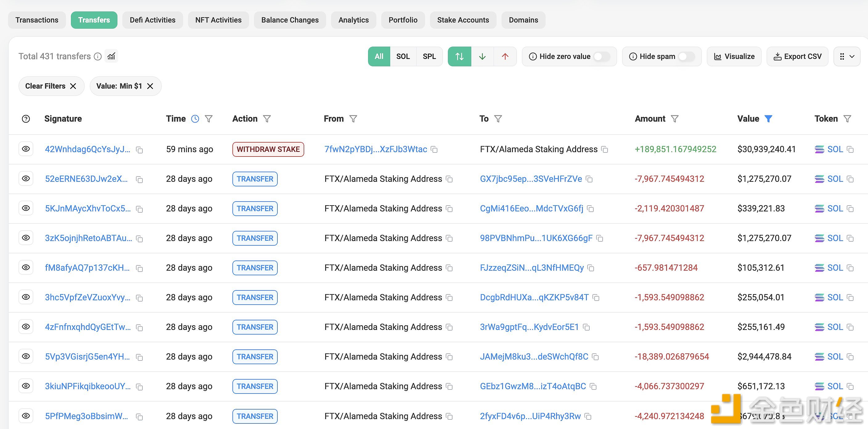This screenshot has width=868, height=429.
Task: Click blue Value column filter icon
Action: pyautogui.click(x=768, y=119)
